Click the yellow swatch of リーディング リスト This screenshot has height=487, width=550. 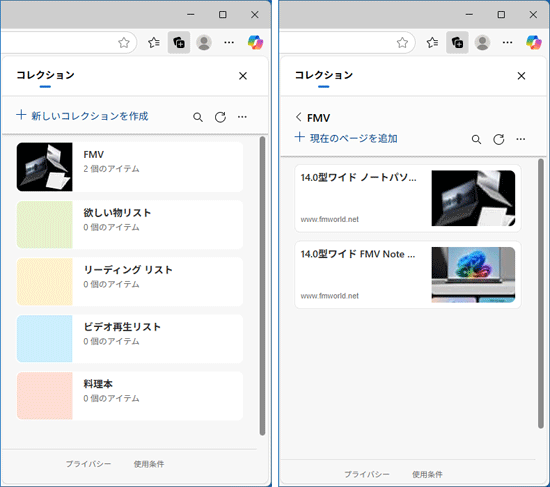[45, 282]
